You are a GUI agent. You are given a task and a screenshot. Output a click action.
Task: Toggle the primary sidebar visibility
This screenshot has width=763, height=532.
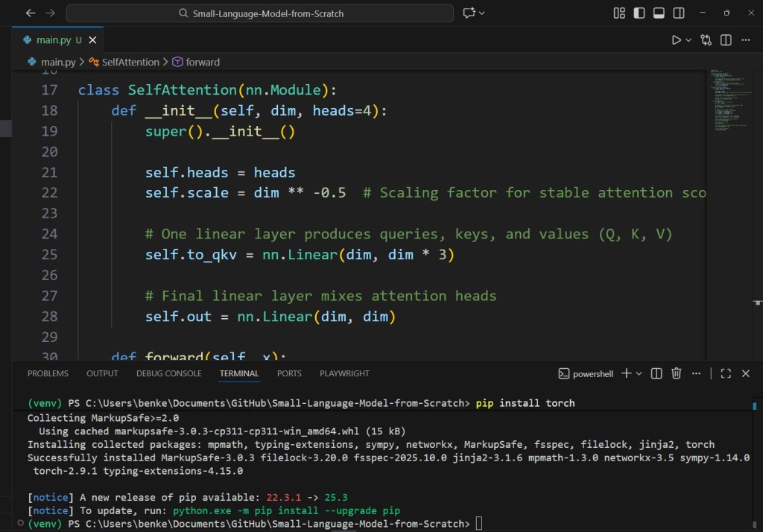pyautogui.click(x=639, y=13)
